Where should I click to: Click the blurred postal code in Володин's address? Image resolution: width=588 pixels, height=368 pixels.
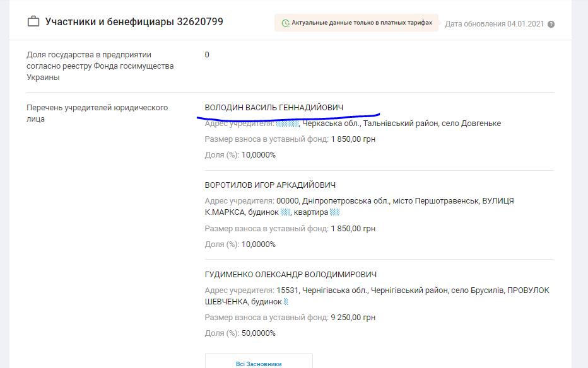(x=287, y=124)
